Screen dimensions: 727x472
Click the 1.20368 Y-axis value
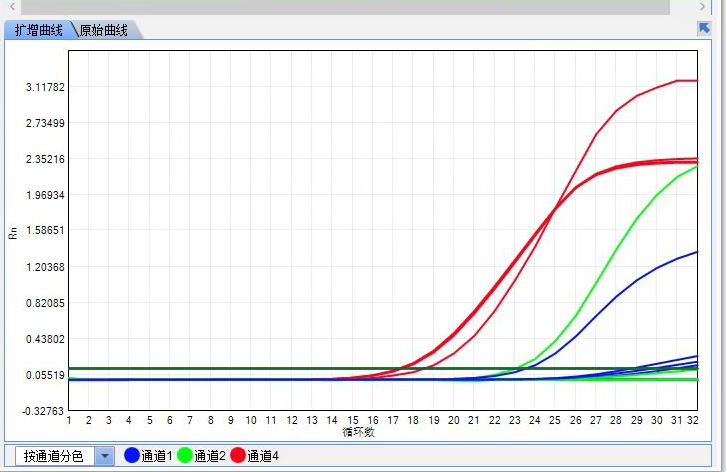pyautogui.click(x=45, y=267)
